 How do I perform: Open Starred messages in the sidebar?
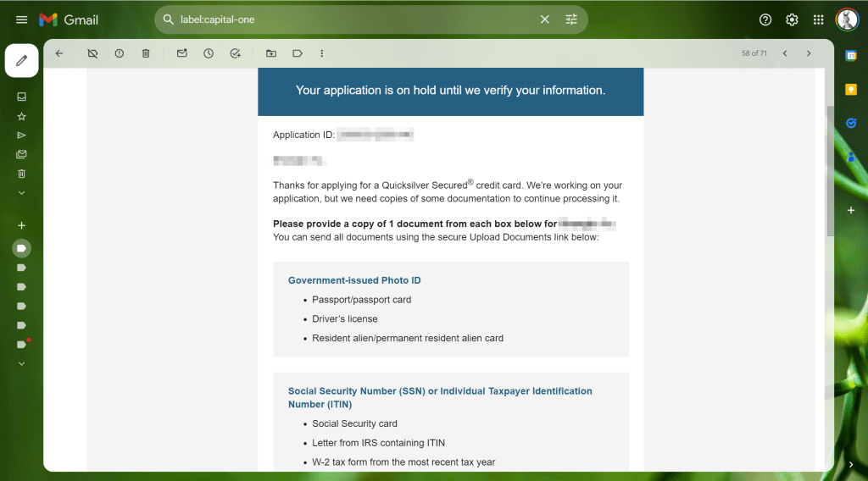(21, 116)
